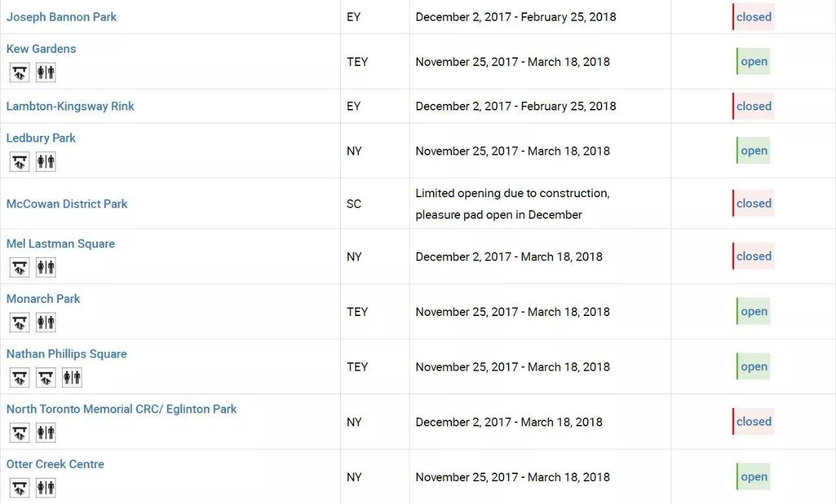Open the Otter Creek Centre link
Screen dimensions: 836x504
(x=55, y=464)
